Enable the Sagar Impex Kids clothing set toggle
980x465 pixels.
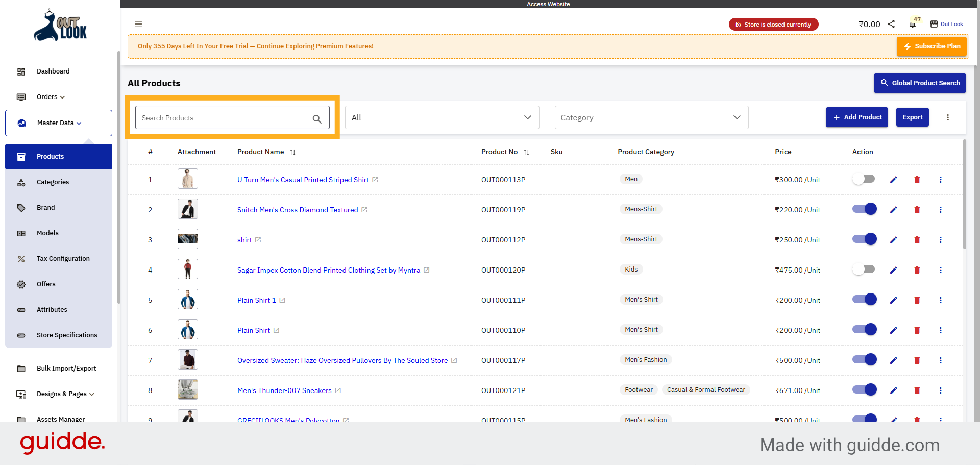[x=864, y=269]
